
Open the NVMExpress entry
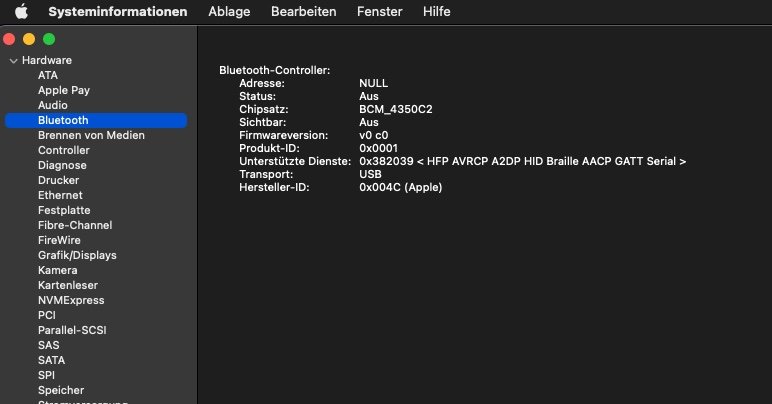71,300
